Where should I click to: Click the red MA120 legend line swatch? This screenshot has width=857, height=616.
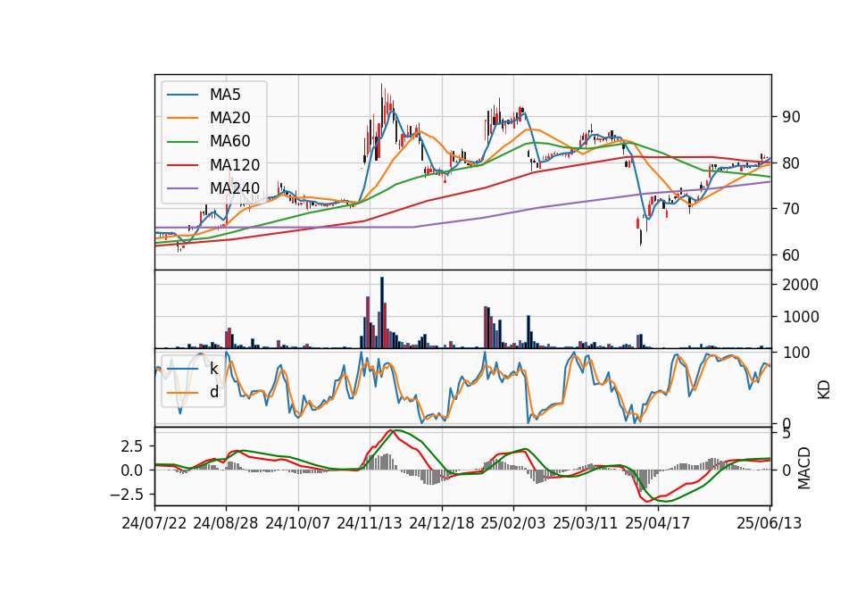(182, 165)
